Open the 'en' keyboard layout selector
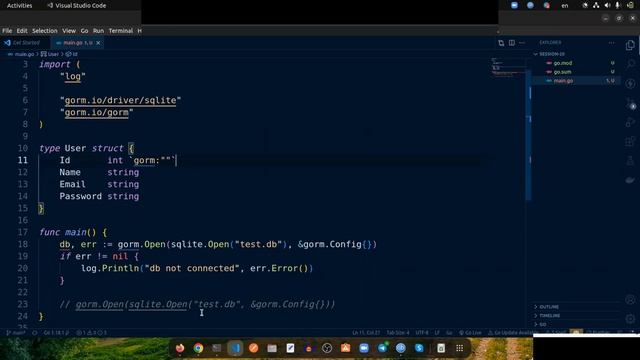 (x=564, y=6)
